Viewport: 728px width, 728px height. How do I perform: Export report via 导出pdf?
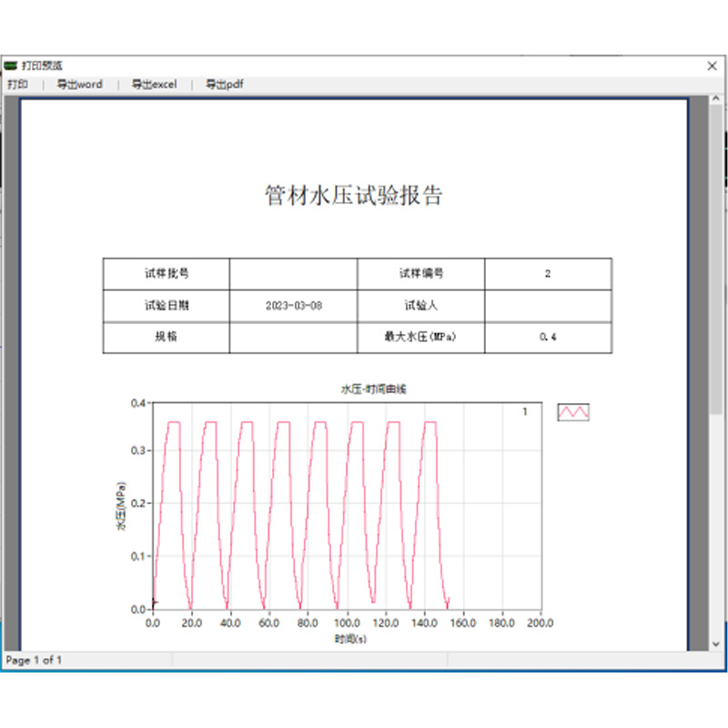pos(224,85)
